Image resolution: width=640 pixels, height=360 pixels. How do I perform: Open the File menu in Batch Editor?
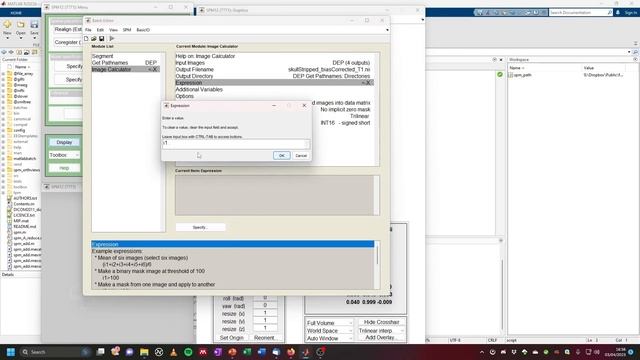(88, 30)
